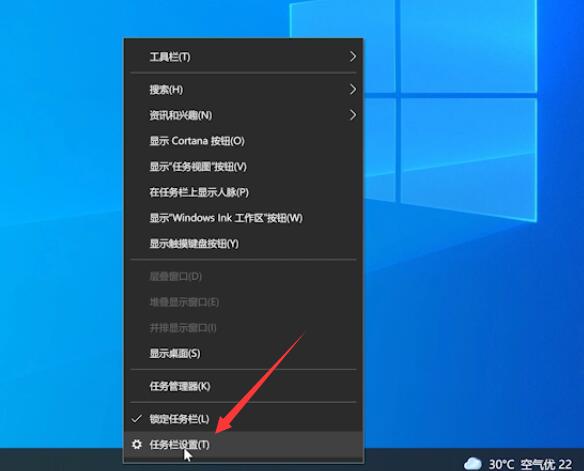The width and height of the screenshot is (584, 471).
Task: Expand the arrow beside 工具栏(T)
Action: [352, 57]
